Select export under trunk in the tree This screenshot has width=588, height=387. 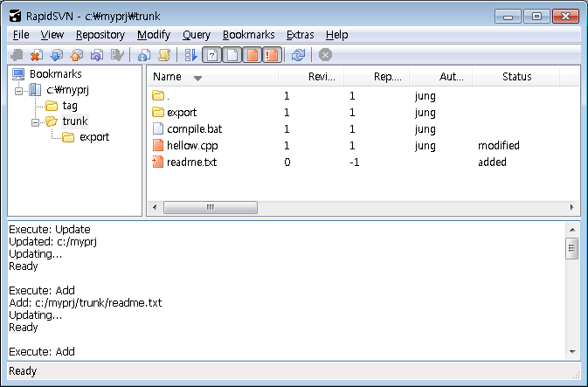(x=94, y=137)
